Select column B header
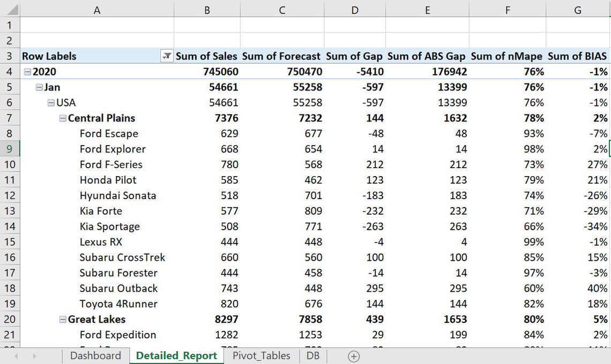 (x=206, y=10)
